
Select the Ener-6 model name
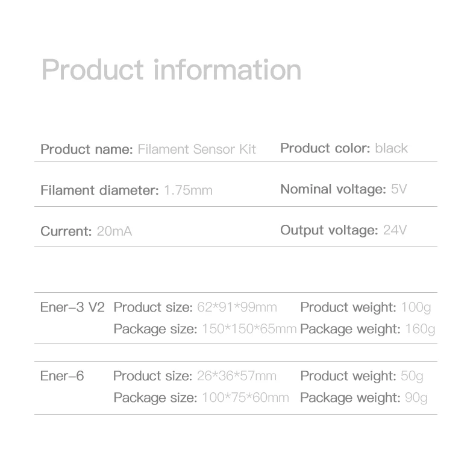(x=62, y=376)
